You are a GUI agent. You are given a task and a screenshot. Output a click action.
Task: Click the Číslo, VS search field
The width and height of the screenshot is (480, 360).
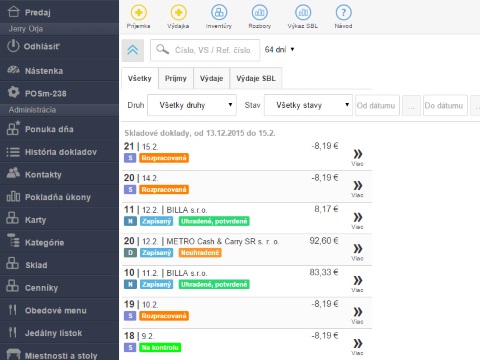tap(205, 50)
